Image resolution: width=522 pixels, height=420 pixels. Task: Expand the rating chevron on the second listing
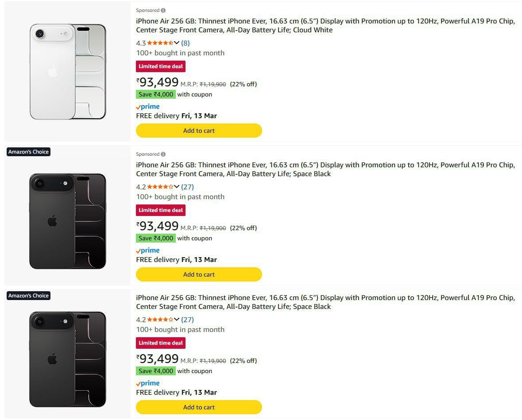pos(177,187)
